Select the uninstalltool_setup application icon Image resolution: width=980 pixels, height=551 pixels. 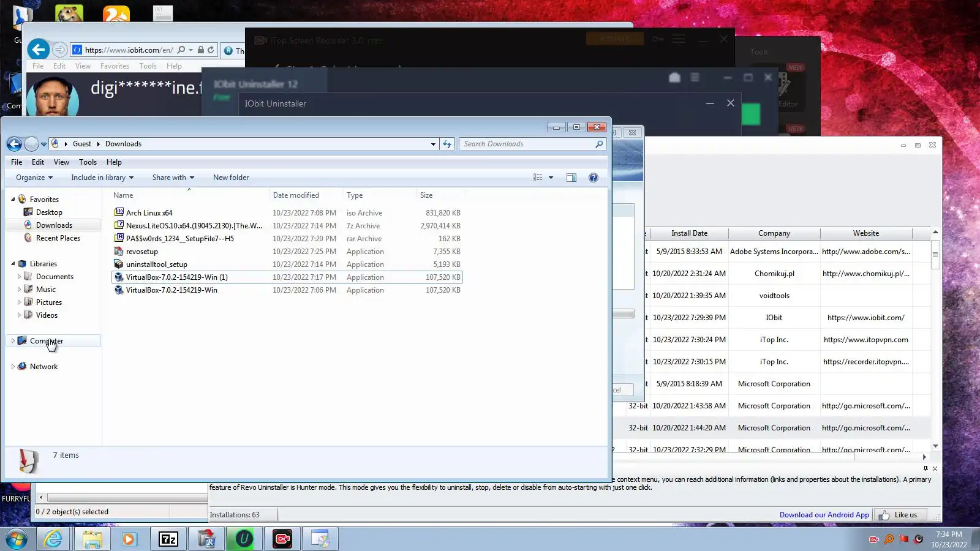click(119, 264)
